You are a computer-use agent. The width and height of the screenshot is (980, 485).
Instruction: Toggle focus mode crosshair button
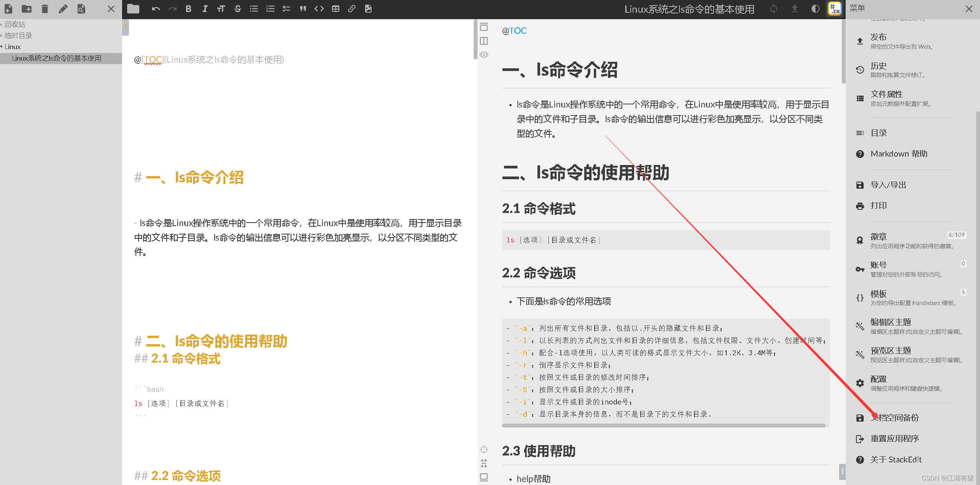coord(484,449)
